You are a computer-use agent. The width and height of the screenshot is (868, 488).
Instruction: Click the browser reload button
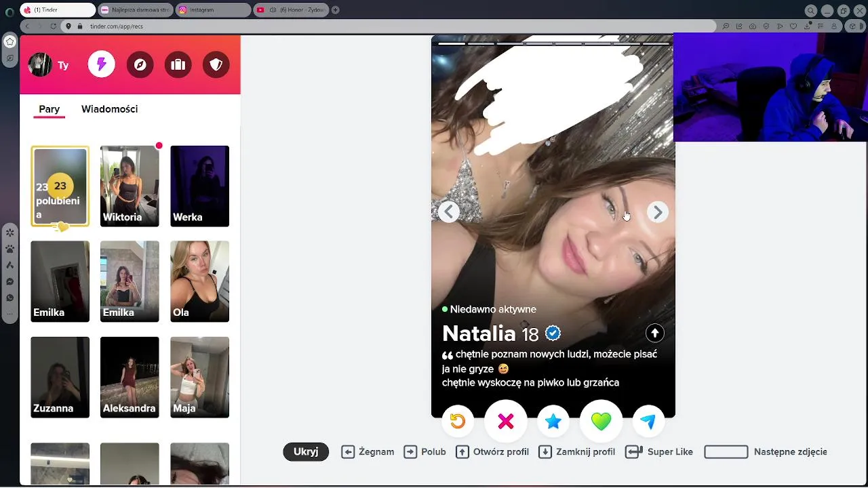click(54, 26)
